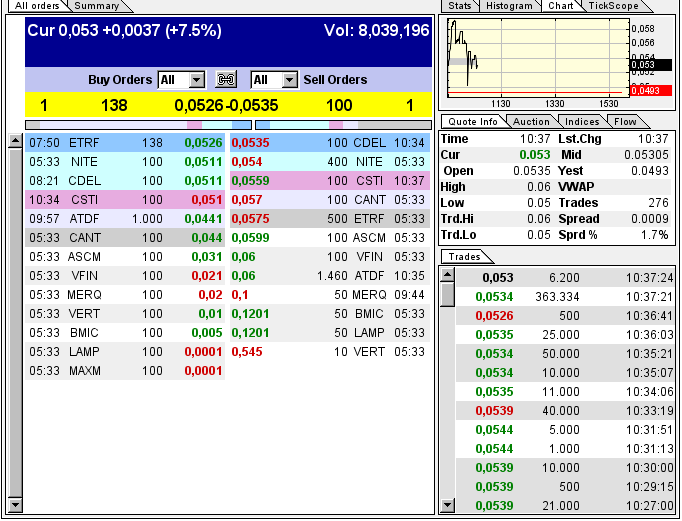
Task: Switch to the All orders tab
Action: point(37,6)
